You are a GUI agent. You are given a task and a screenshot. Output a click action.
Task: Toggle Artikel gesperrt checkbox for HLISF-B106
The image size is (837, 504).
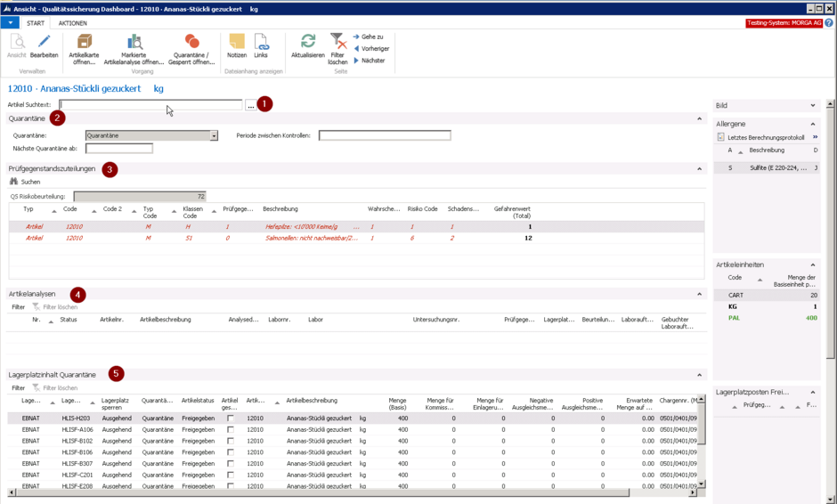coord(230,452)
